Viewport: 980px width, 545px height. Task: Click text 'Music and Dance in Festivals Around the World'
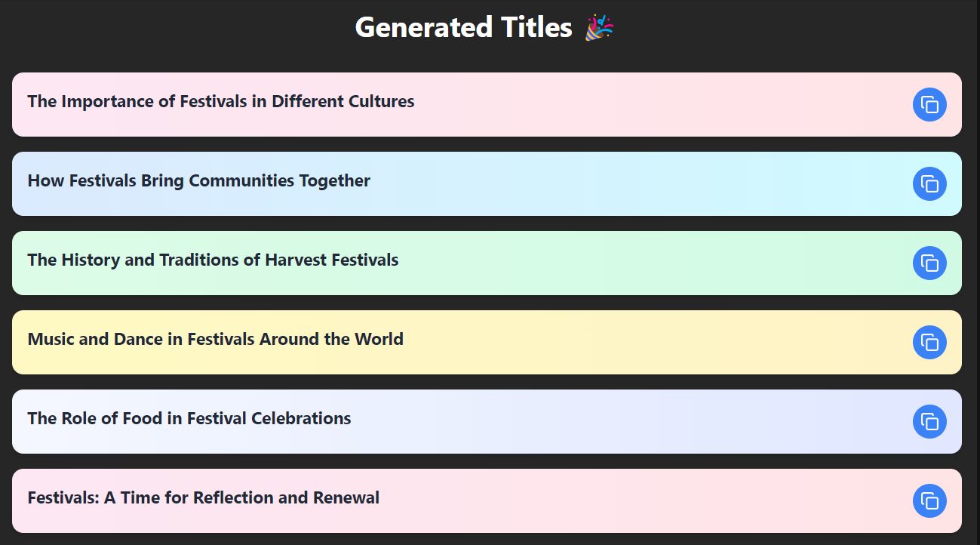(x=216, y=339)
